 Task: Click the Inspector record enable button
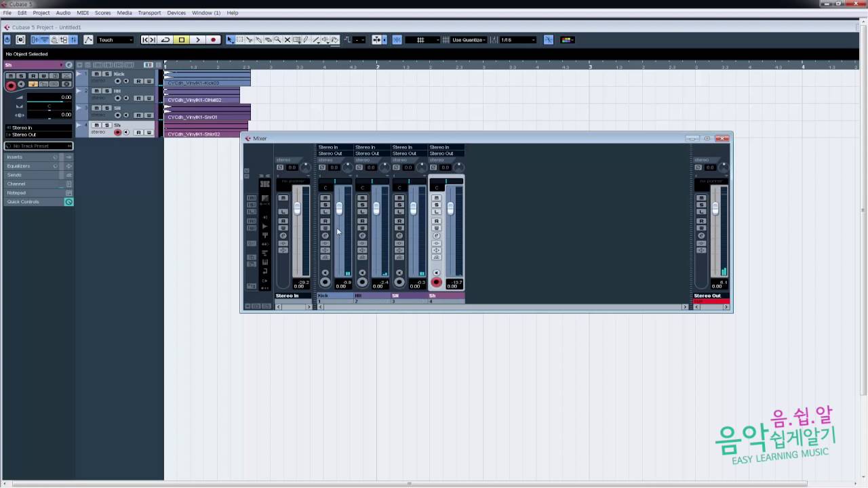click(11, 85)
